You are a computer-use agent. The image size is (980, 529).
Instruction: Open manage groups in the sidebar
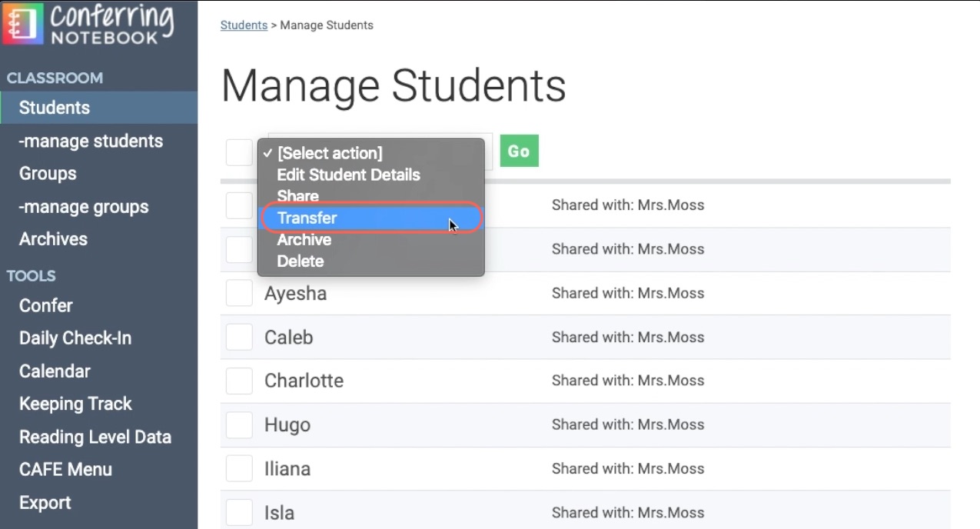[x=83, y=206]
